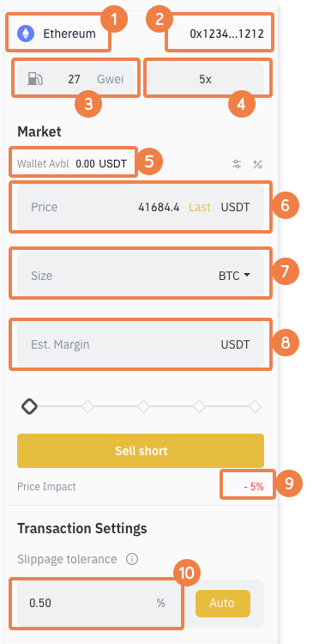Open the order settings sliders icon

pos(237,165)
